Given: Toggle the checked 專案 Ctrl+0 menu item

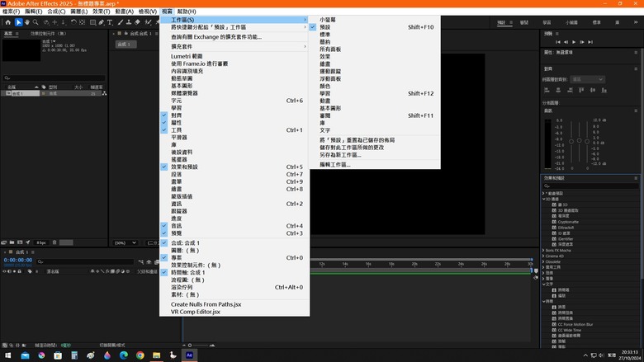Looking at the screenshot, I should click(x=234, y=258).
